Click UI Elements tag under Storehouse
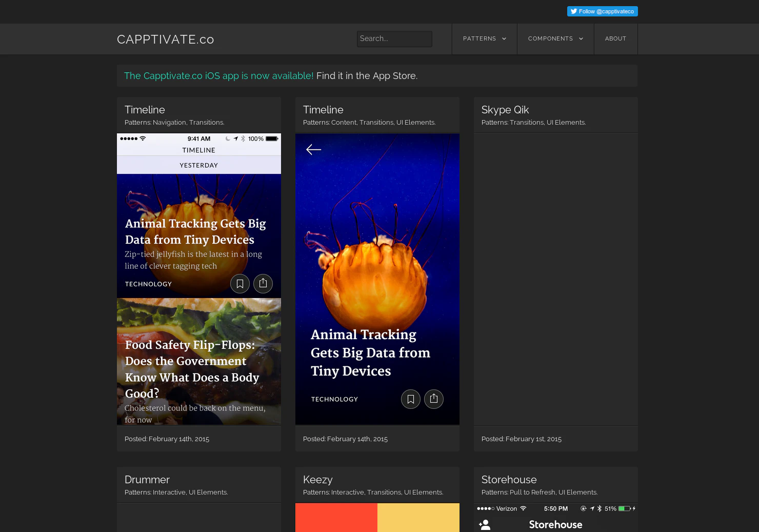The height and width of the screenshot is (532, 759). click(577, 492)
